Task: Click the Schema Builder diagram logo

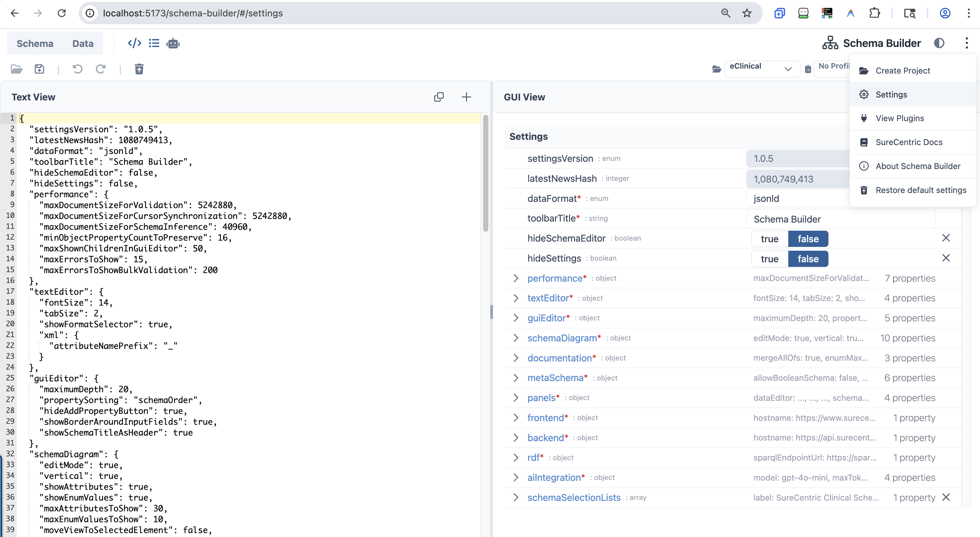Action: click(830, 43)
